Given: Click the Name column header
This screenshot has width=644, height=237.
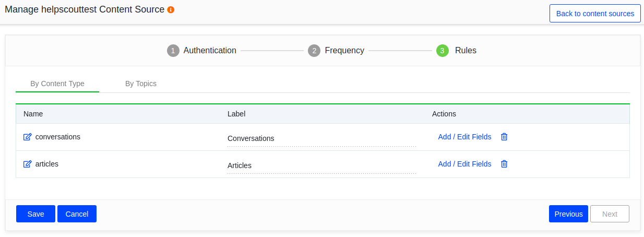Looking at the screenshot, I should pos(33,114).
